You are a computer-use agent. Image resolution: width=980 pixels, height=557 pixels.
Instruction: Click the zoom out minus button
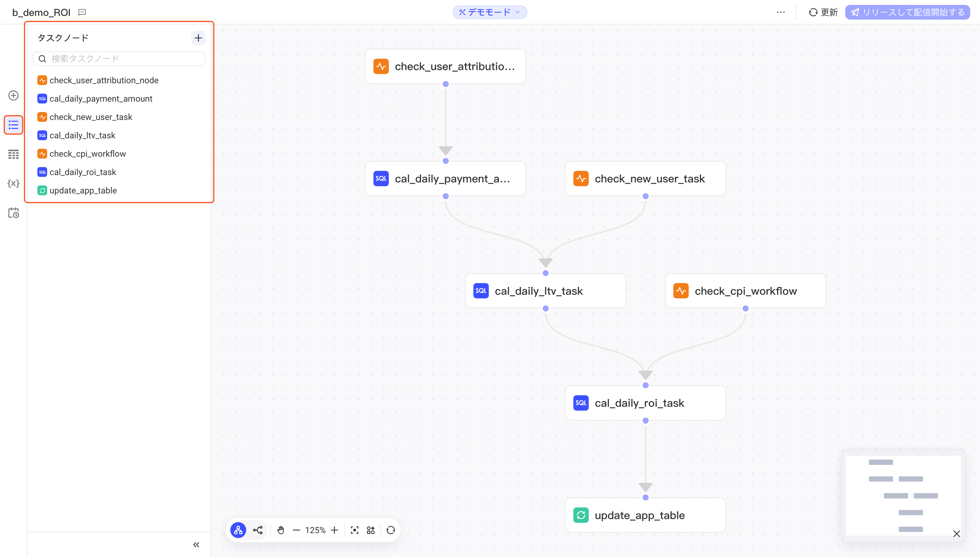[296, 530]
